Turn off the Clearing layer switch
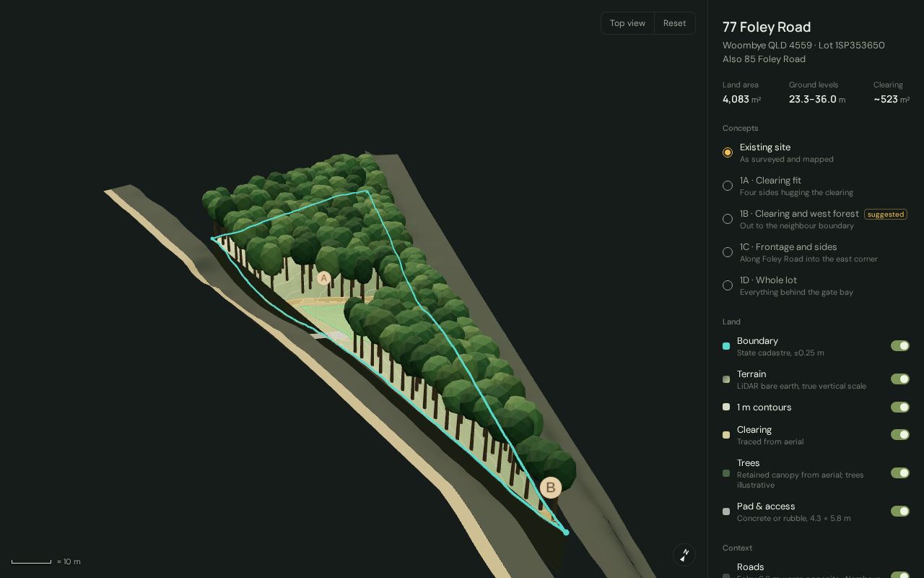 [x=900, y=435]
